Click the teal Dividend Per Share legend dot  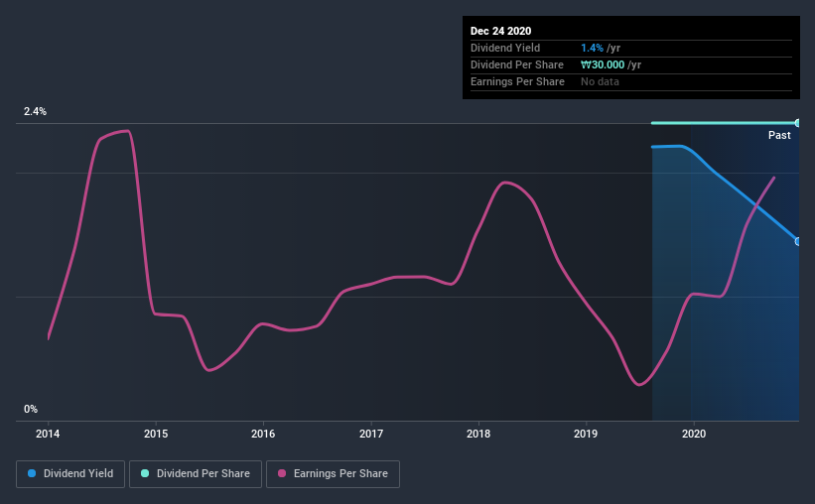pos(145,473)
